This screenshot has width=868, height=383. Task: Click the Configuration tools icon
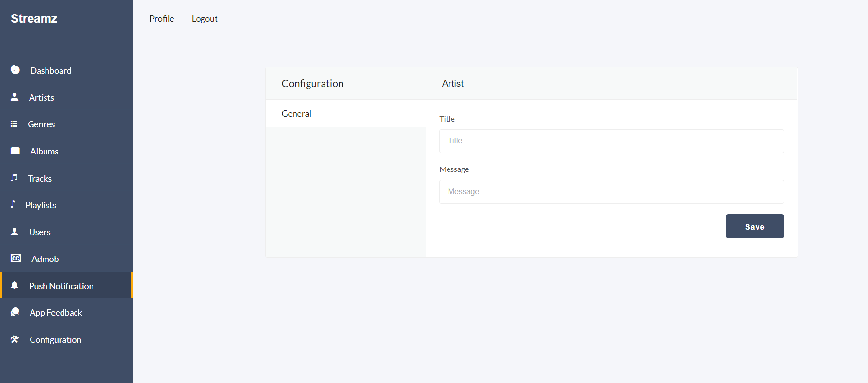pos(15,339)
